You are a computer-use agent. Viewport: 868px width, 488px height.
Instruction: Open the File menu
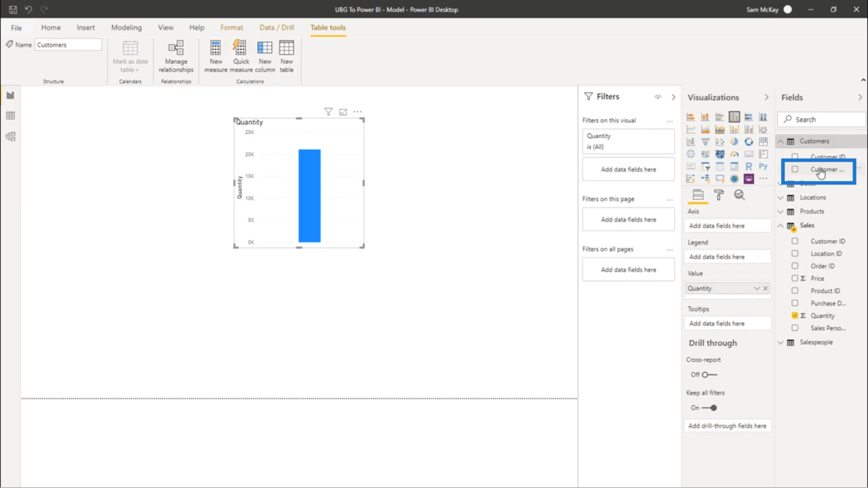(x=17, y=28)
